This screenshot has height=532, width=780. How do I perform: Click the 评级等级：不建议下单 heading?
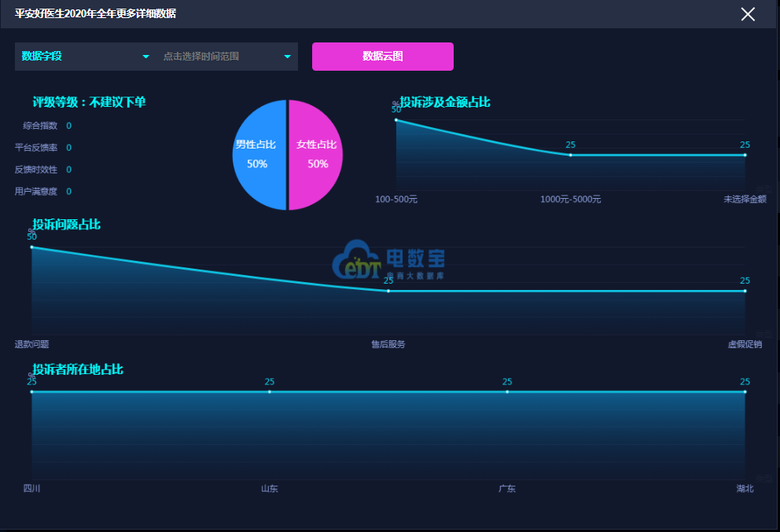click(89, 102)
